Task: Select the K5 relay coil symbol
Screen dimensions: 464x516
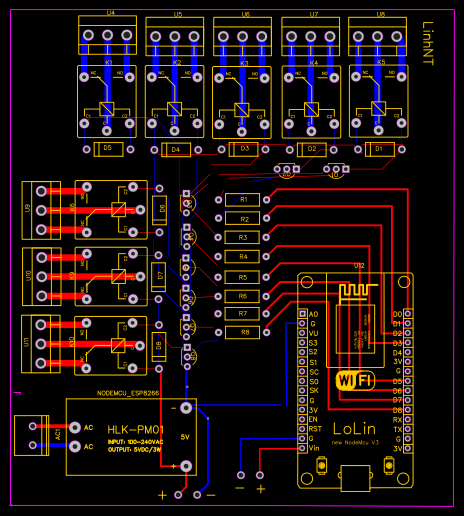Action: pos(379,108)
